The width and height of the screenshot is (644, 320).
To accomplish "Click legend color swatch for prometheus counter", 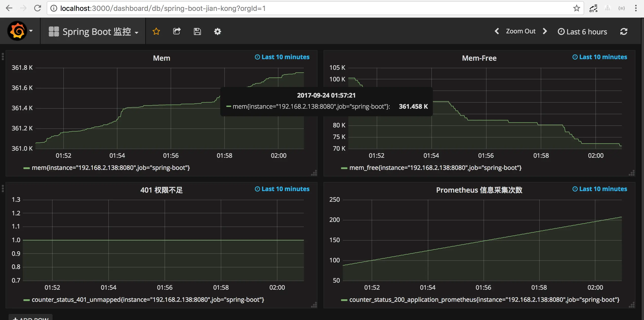I will 344,300.
